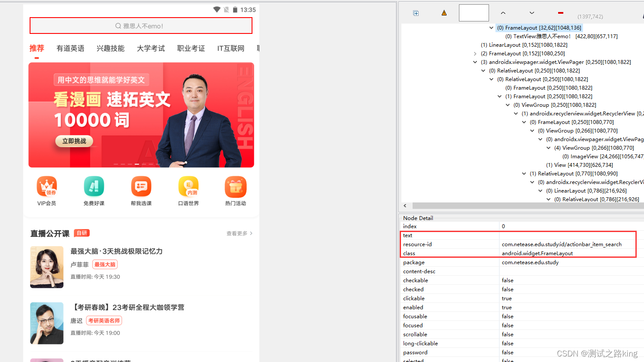Switch to the 职业考证 tab
644x362 pixels.
191,48
